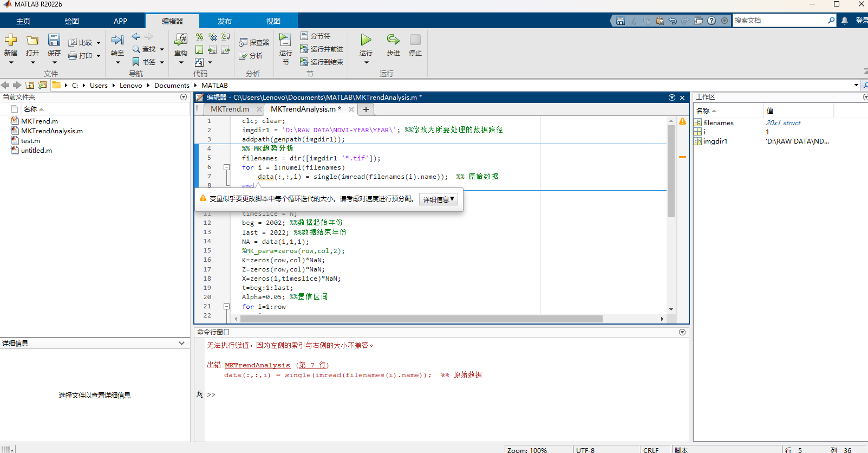This screenshot has height=453, width=868.
Task: Click the MKTrendAnalysis error link
Action: 257,365
